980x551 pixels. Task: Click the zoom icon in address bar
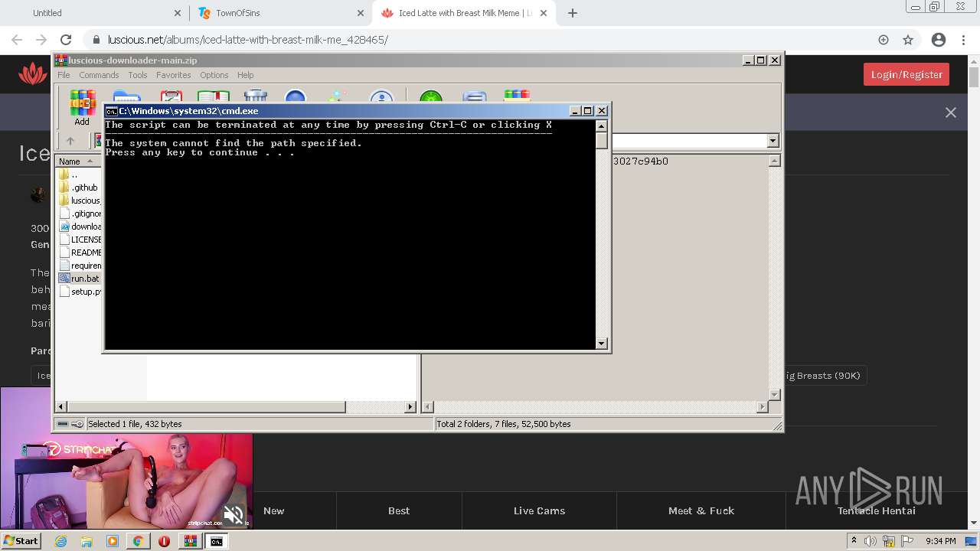pyautogui.click(x=884, y=40)
